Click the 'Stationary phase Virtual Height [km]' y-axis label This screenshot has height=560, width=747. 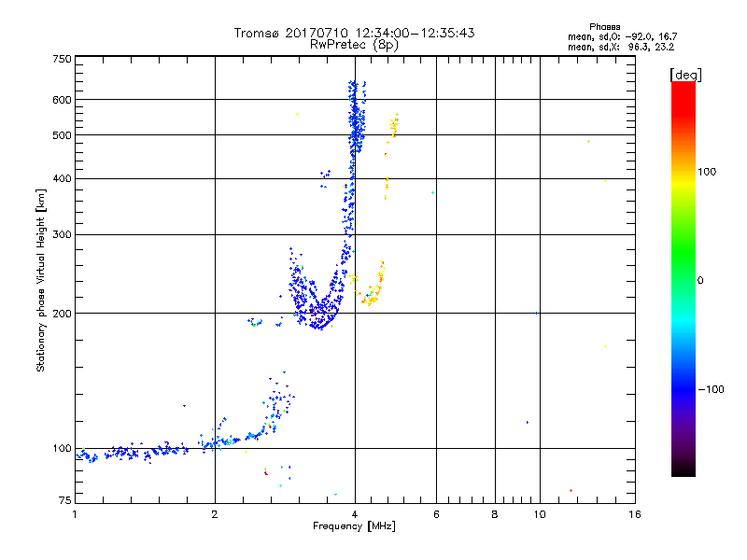point(40,280)
